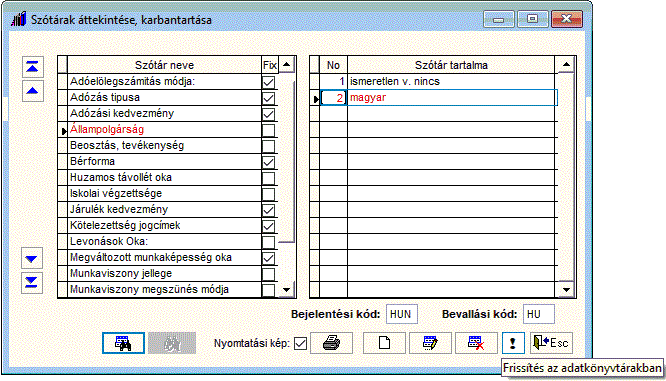Viewport: 666px width, 381px height.
Task: Select row 'Munkaviszony jellege'
Action: click(164, 274)
